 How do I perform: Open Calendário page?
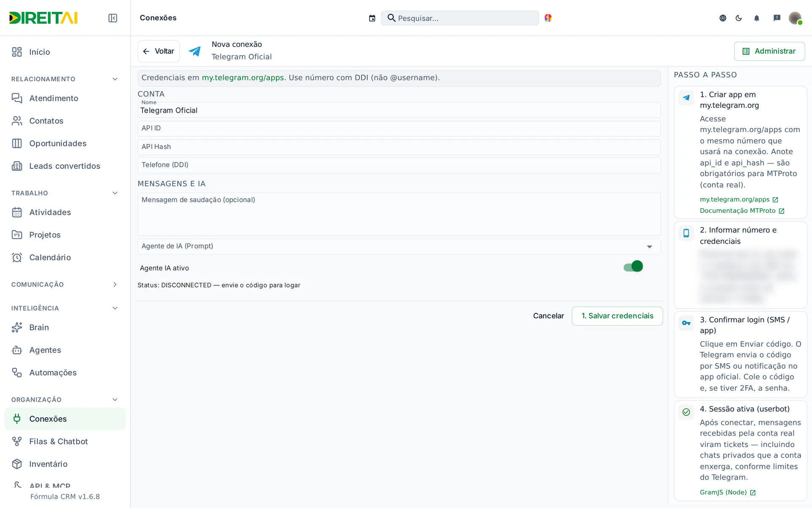tap(65, 257)
